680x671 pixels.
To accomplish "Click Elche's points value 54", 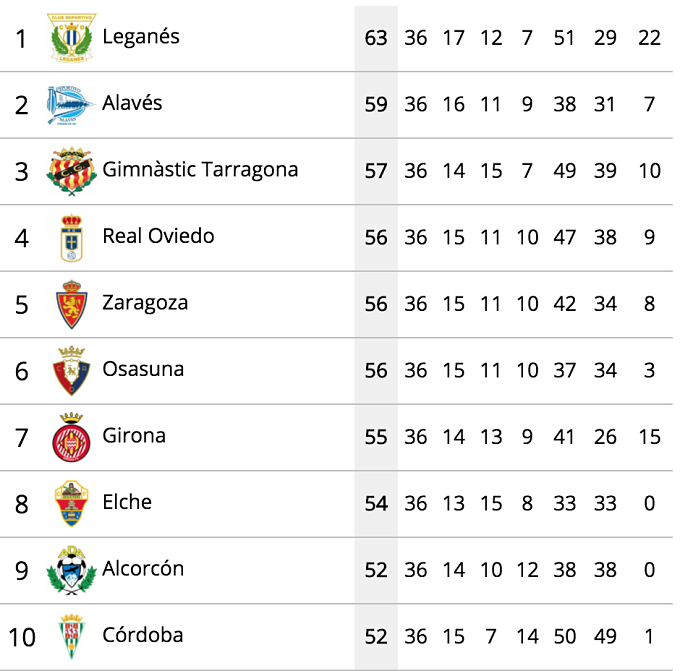I will coord(376,504).
